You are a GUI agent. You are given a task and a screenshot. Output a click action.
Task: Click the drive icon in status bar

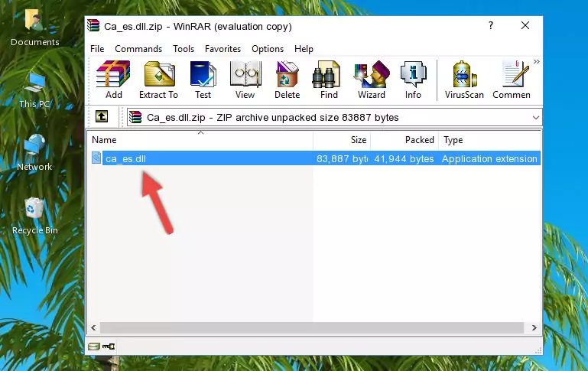point(94,346)
